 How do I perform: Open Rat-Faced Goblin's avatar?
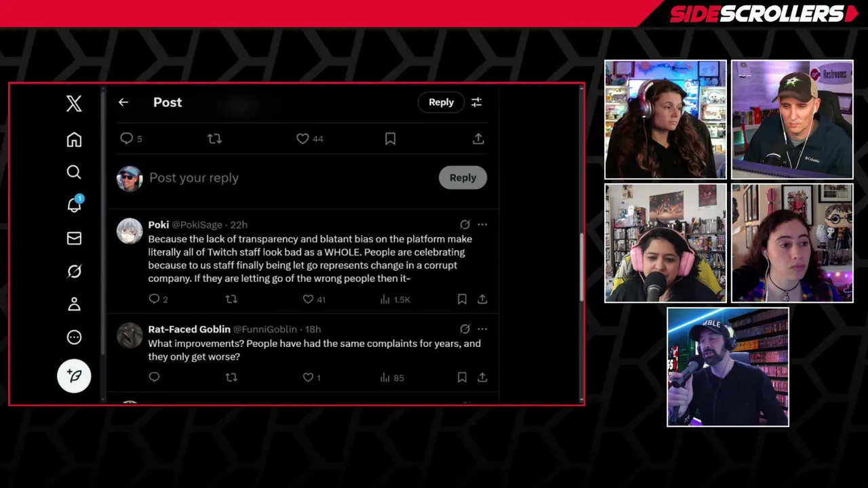point(129,335)
